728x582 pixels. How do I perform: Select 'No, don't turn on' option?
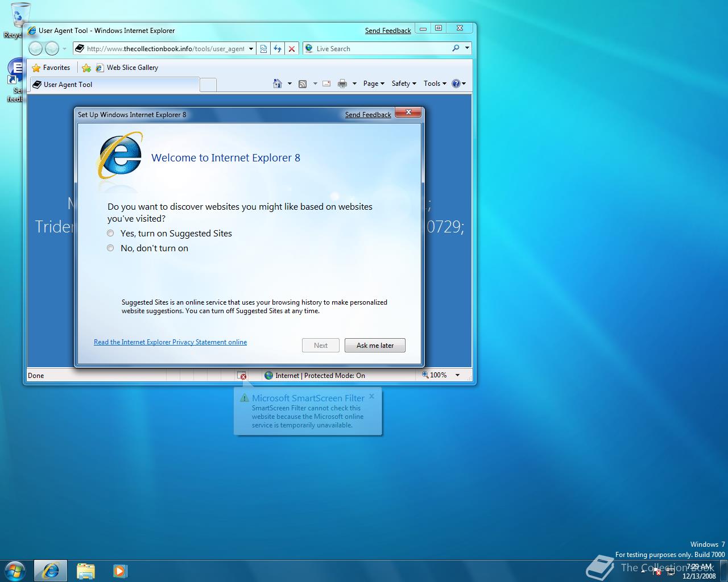148,248
